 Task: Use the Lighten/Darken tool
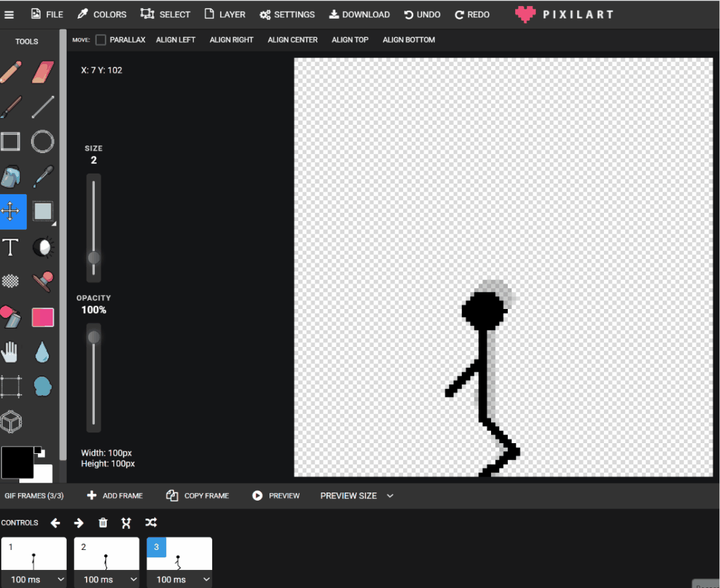pos(43,247)
